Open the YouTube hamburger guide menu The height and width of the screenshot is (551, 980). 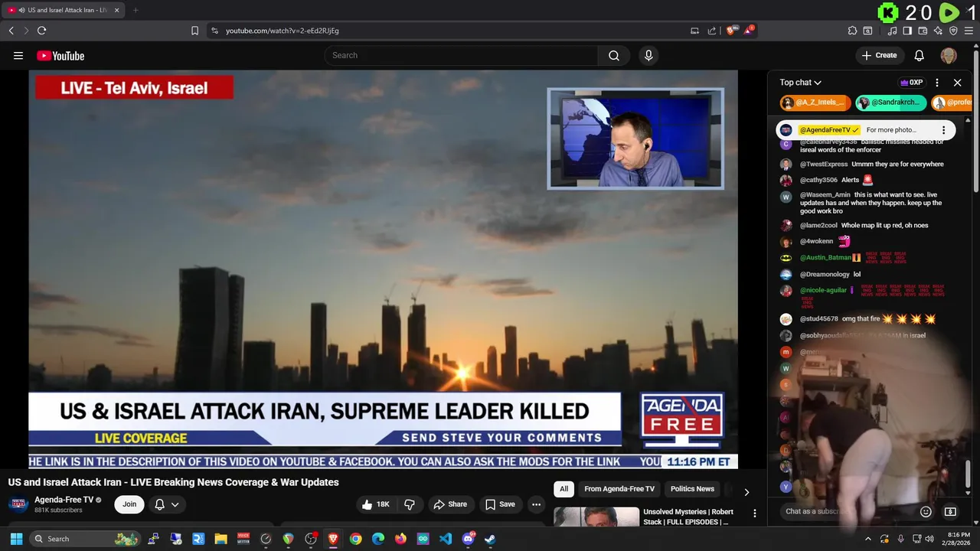coord(18,55)
